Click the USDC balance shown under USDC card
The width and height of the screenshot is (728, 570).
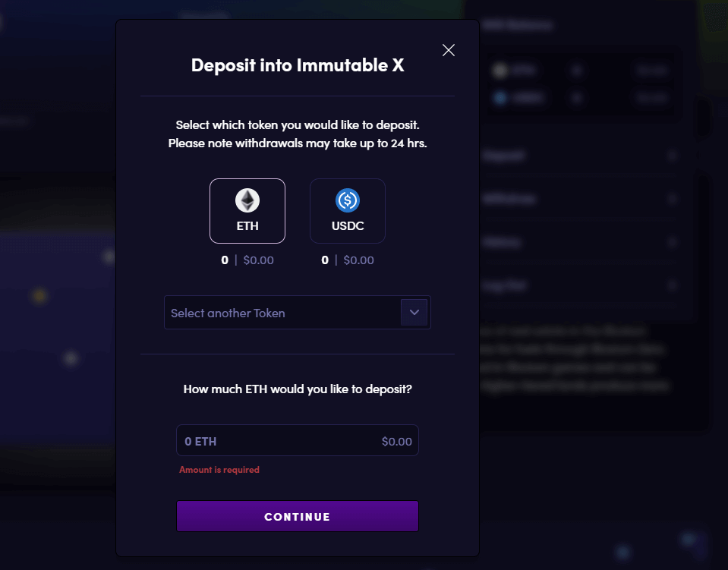tap(347, 260)
